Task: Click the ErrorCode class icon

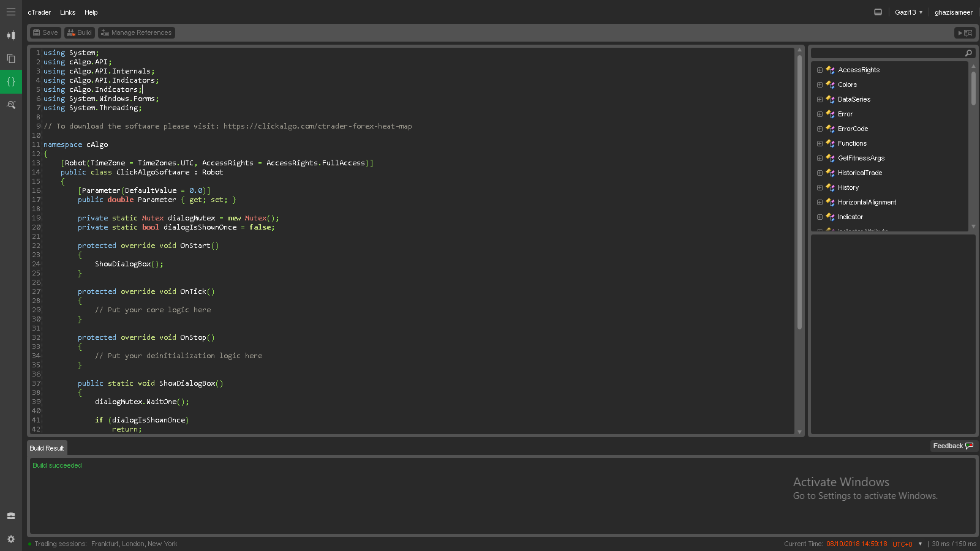Action: point(831,129)
